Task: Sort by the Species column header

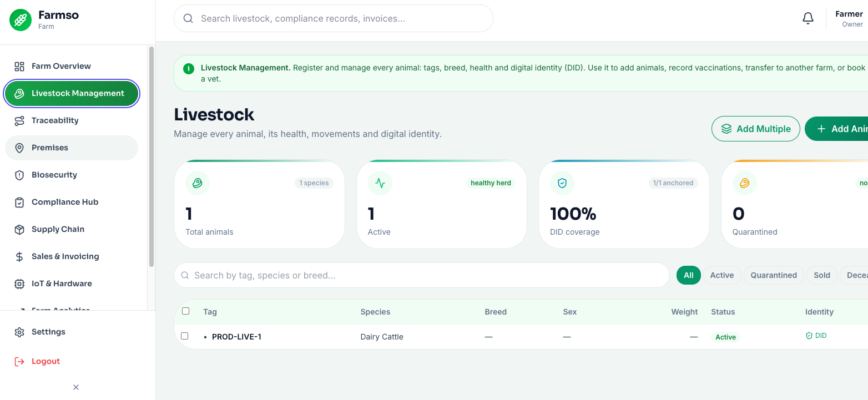Action: pyautogui.click(x=375, y=312)
